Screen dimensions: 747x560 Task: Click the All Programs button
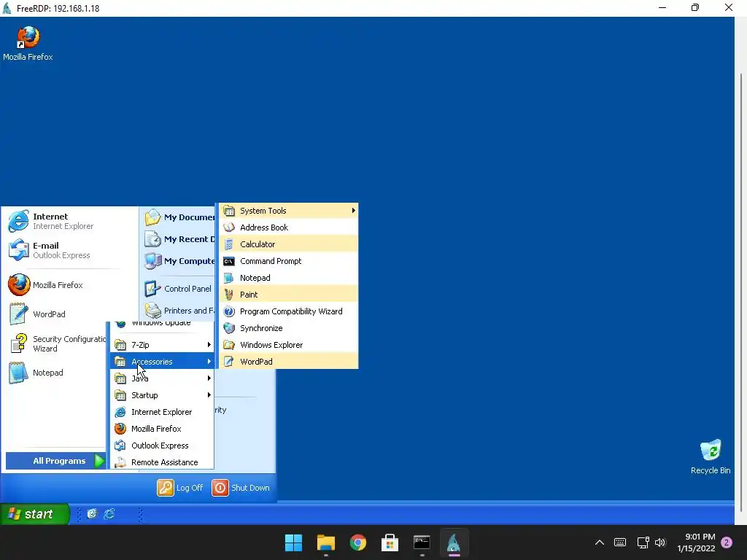click(55, 461)
